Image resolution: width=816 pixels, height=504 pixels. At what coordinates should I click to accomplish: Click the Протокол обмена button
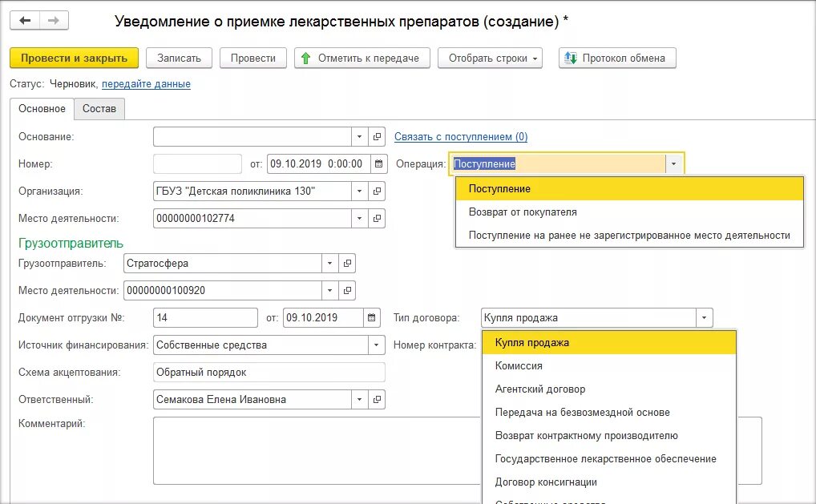[x=617, y=58]
